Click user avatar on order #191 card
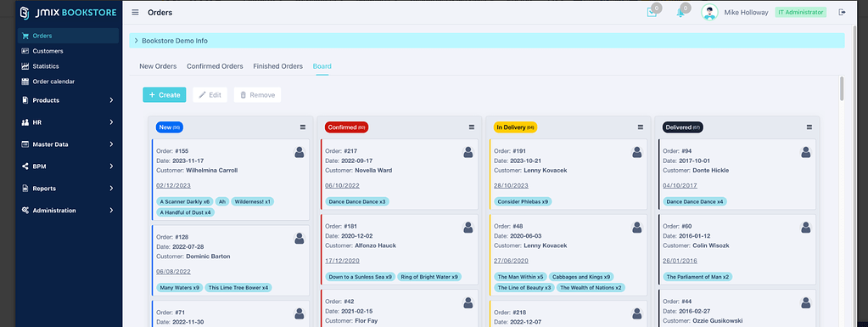The height and width of the screenshot is (327, 868). point(637,152)
